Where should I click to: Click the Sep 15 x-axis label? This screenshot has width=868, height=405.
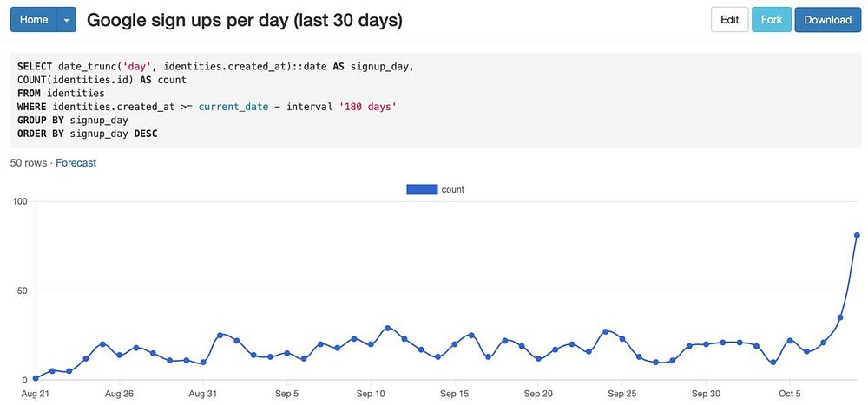[x=455, y=394]
